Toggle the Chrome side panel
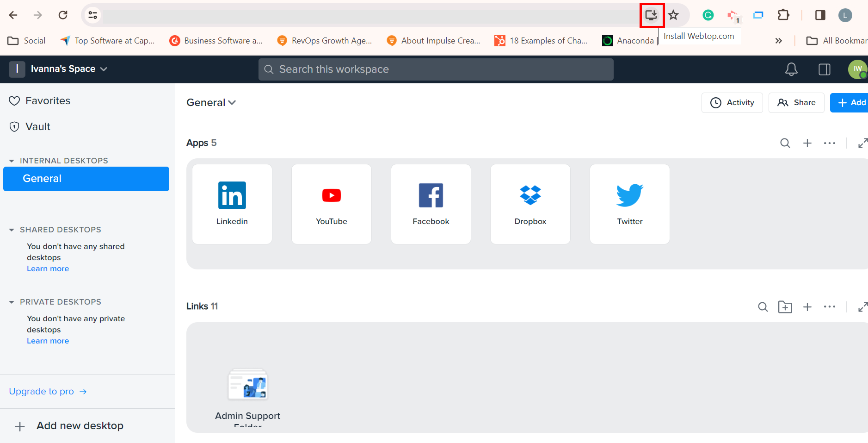868x443 pixels. coord(820,15)
